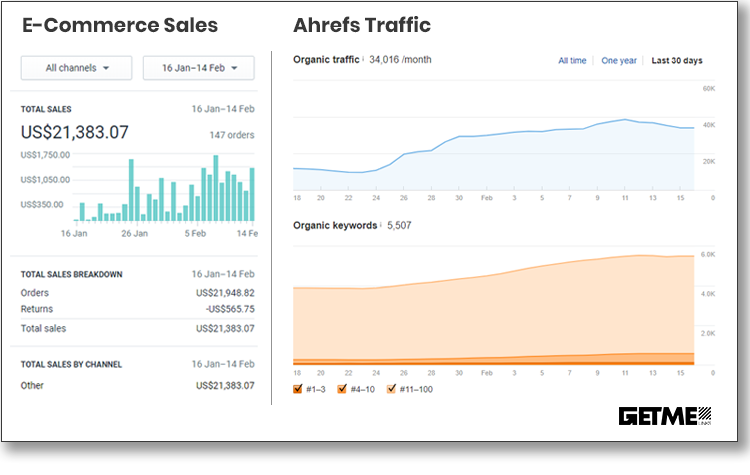
Task: Click the info icon beside Organic traffic
Action: [x=363, y=59]
